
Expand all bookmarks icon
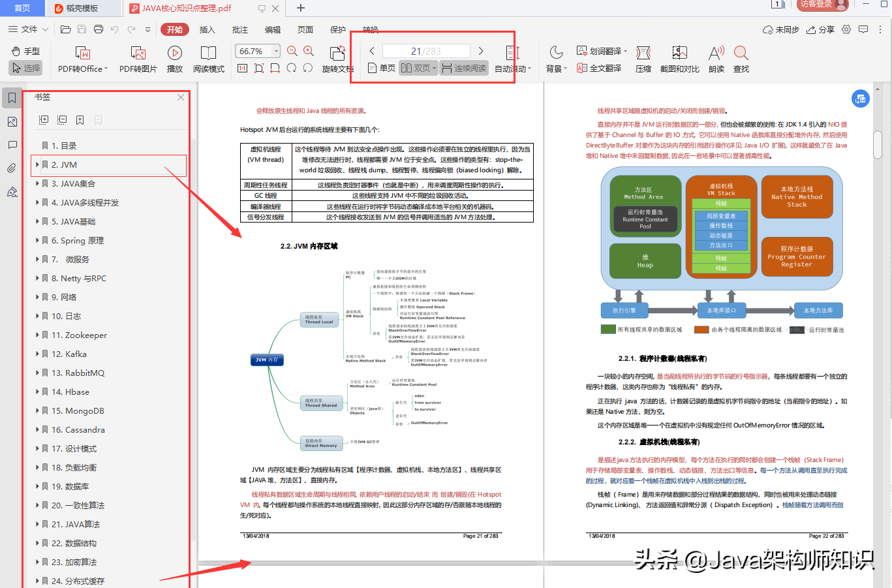point(44,120)
